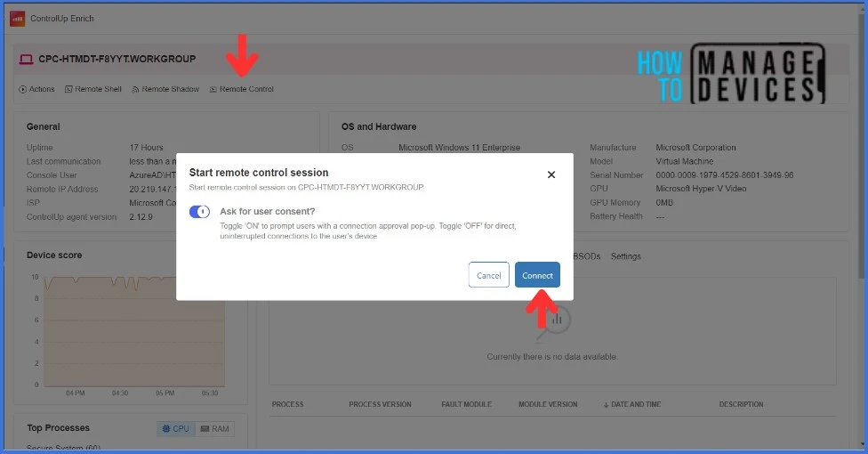Show Top Processes by RAM

215,428
